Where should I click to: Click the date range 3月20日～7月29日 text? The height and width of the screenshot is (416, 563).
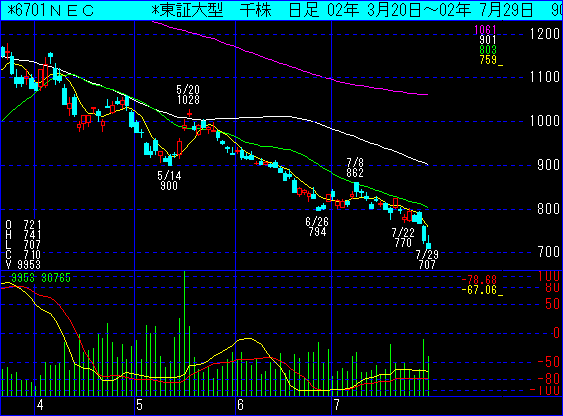pos(430,10)
